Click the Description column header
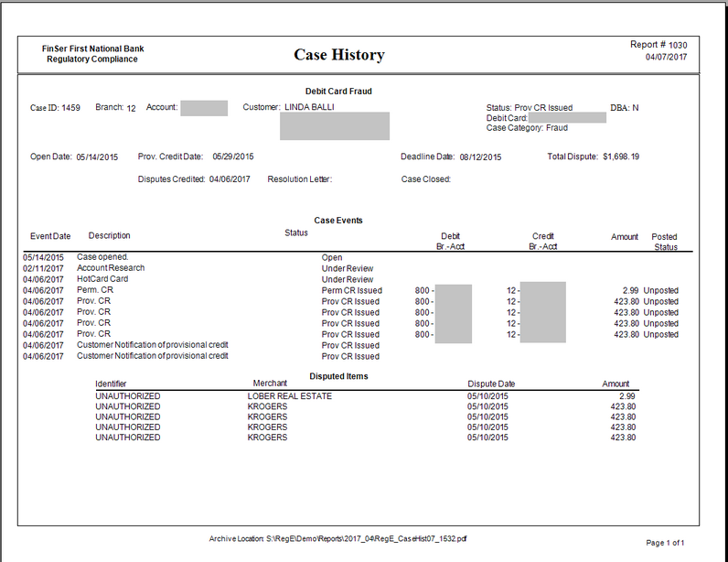 pos(110,235)
